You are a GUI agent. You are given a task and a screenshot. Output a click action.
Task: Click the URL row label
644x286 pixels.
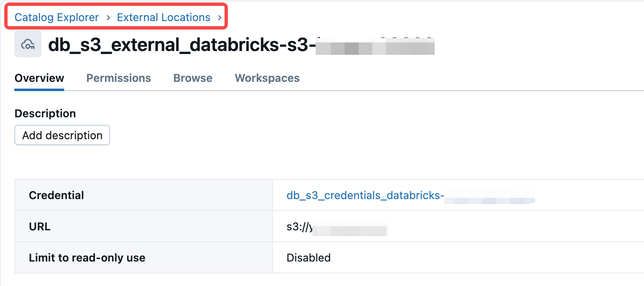[x=39, y=227]
